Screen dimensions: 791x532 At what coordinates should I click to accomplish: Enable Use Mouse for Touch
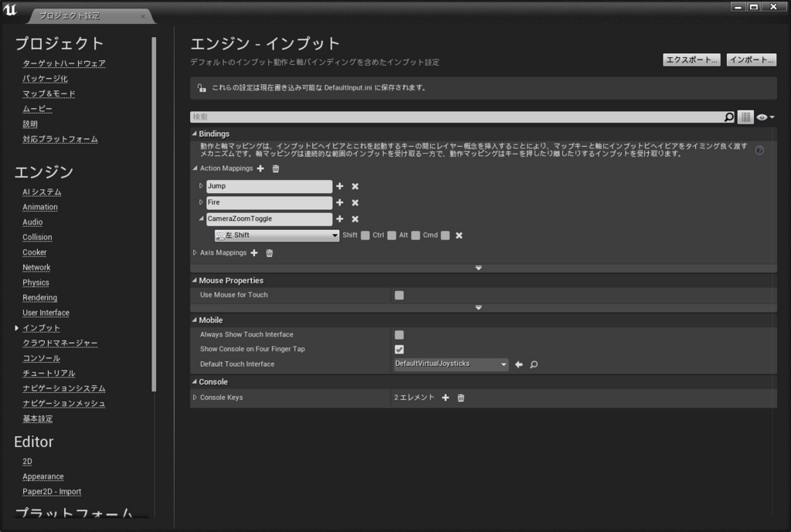pos(399,295)
